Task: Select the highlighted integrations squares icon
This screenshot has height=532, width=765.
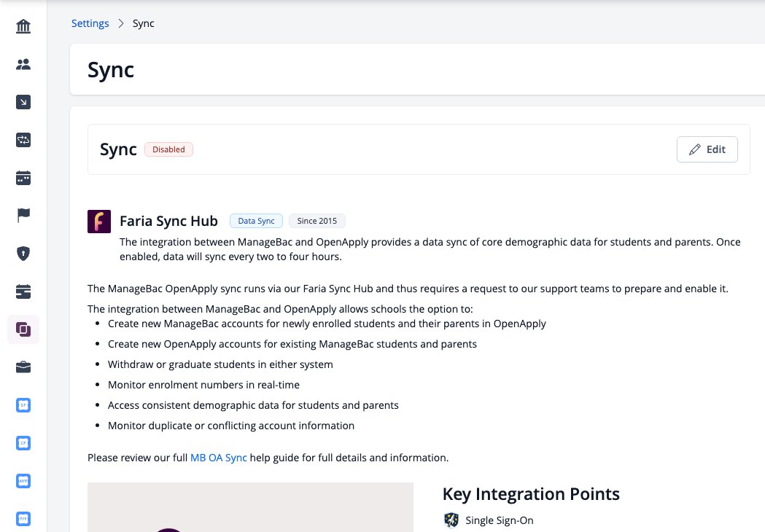Action: 23,329
